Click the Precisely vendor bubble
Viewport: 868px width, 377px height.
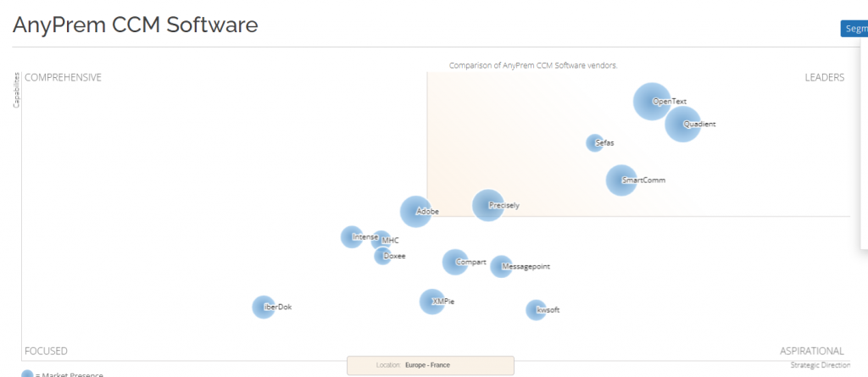[x=487, y=205]
